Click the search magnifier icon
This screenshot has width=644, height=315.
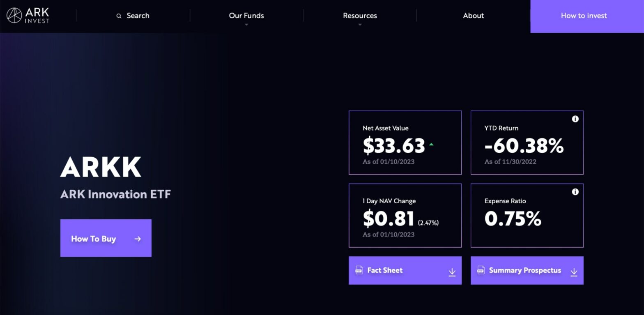119,16
